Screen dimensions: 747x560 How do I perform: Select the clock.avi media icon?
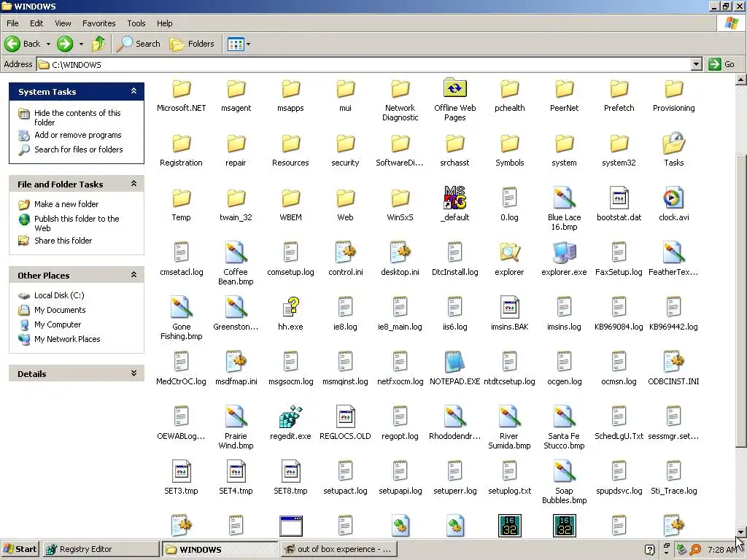[x=673, y=198]
